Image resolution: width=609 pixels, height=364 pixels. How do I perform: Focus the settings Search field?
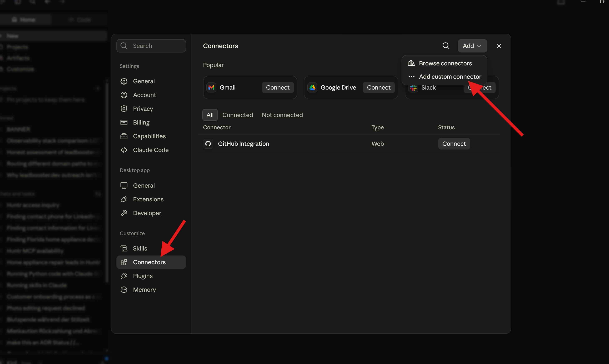click(151, 46)
